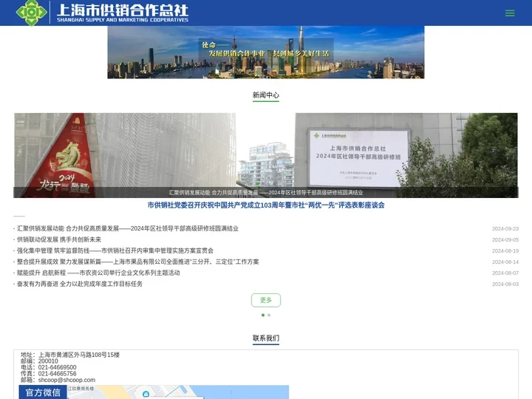The height and width of the screenshot is (399, 532).
Task: Open article 供销联动促发展 携手共创新未来
Action: pyautogui.click(x=59, y=239)
